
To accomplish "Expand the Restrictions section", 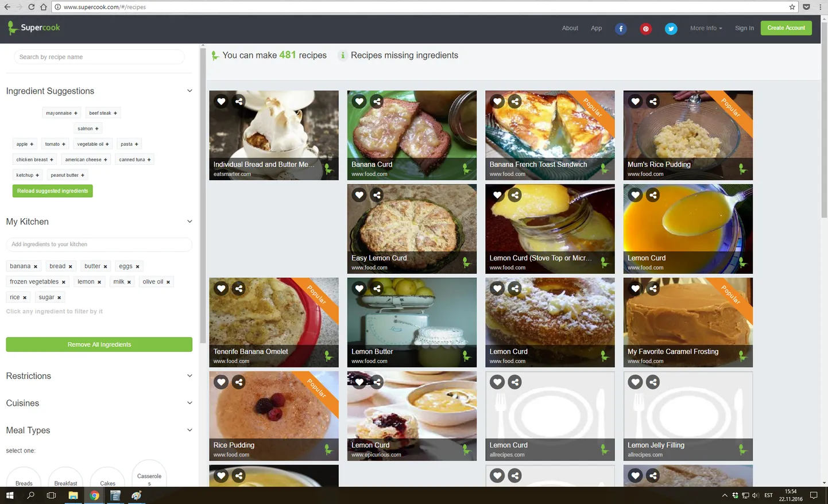I will [189, 376].
